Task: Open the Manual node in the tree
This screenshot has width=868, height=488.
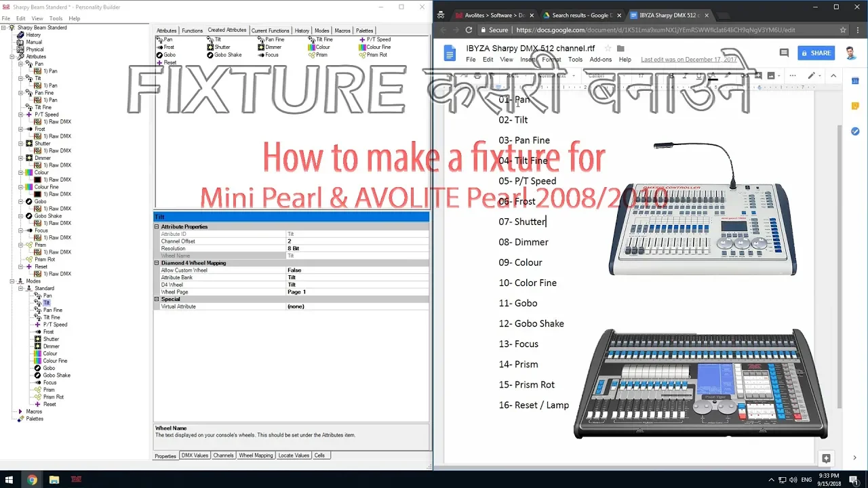Action: (34, 42)
